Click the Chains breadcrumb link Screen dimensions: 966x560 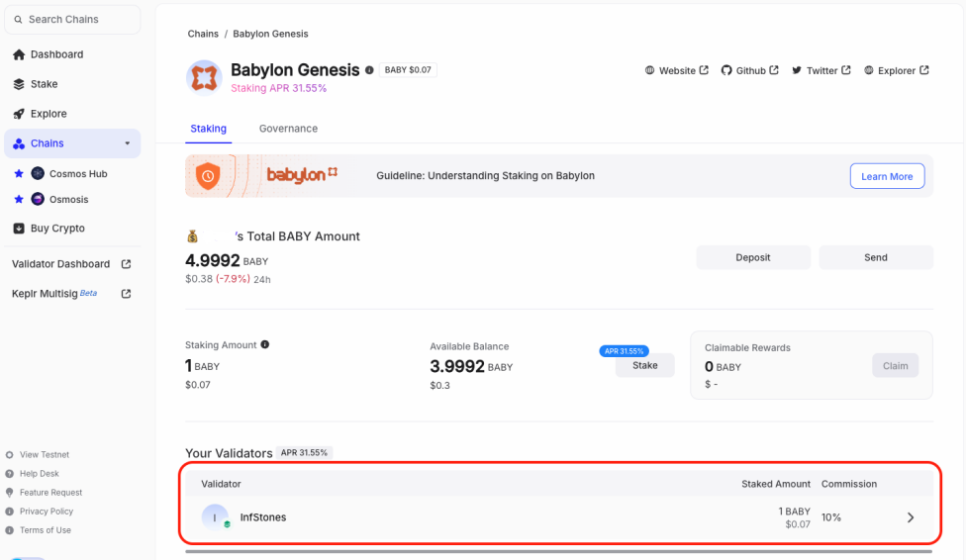coord(203,34)
